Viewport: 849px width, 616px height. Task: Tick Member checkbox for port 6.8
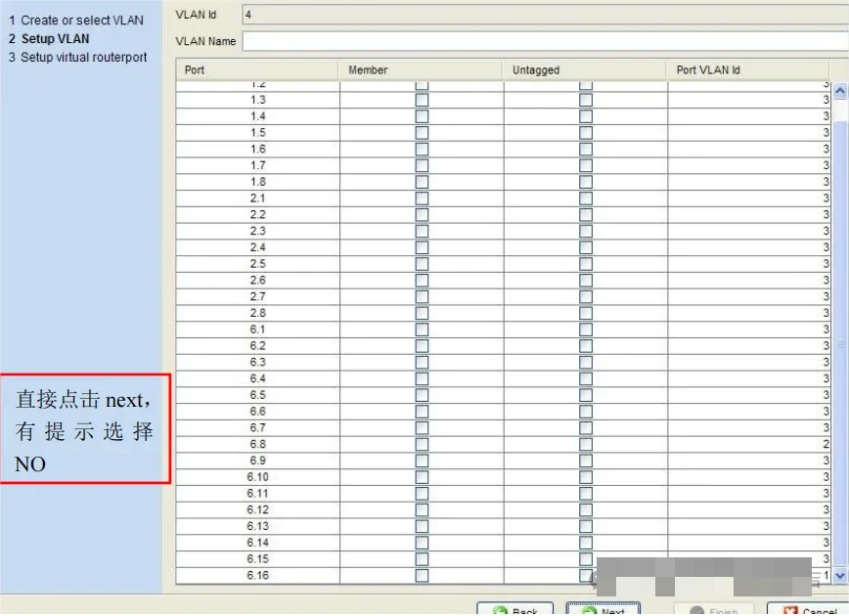coord(422,444)
